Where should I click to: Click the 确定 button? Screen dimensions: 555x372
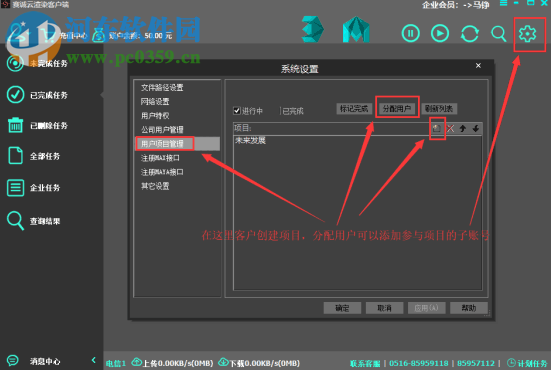[342, 308]
